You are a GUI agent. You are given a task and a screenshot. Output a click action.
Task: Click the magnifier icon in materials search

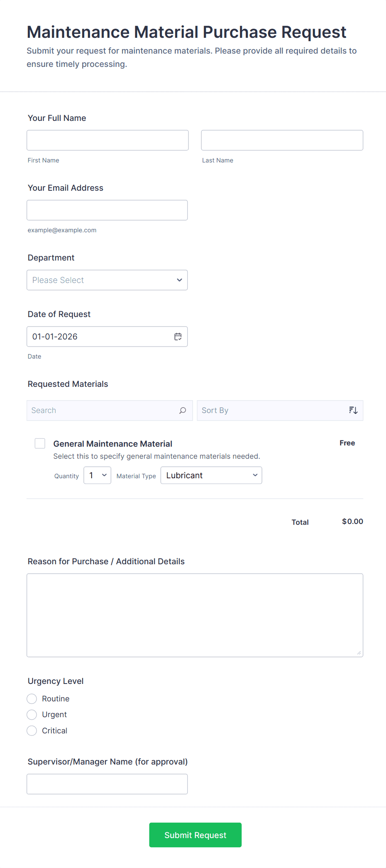(182, 411)
